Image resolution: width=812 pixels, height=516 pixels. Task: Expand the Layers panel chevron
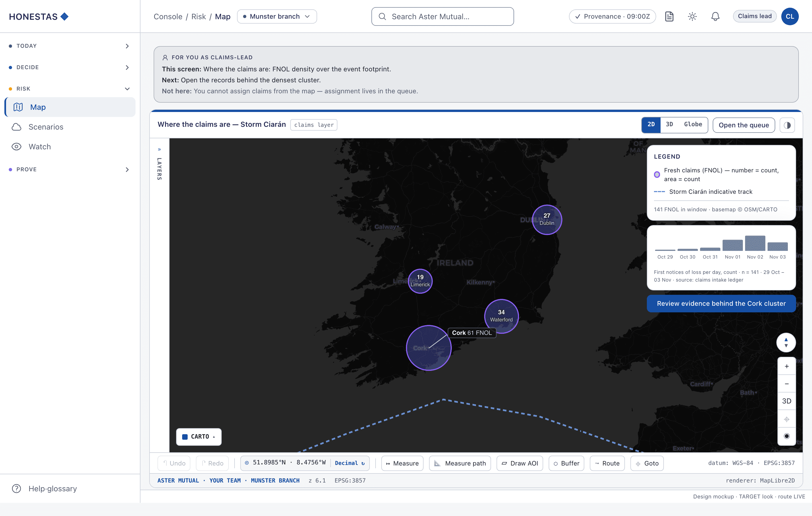[159, 149]
